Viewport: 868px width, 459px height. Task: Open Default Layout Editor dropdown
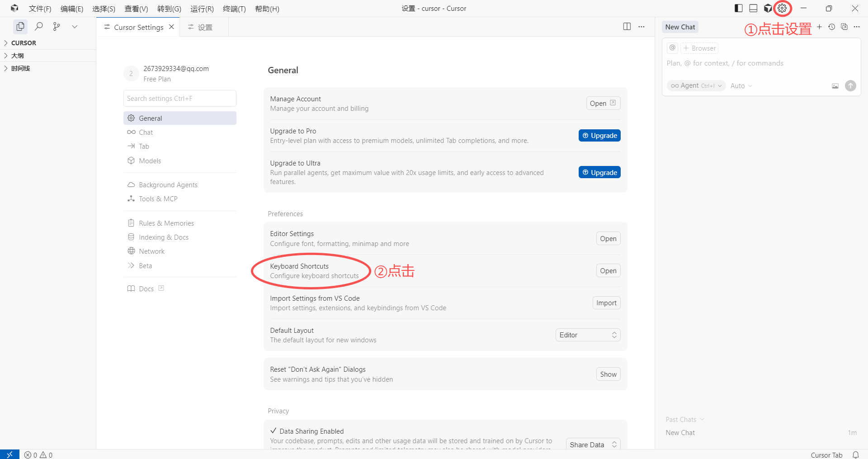click(588, 335)
